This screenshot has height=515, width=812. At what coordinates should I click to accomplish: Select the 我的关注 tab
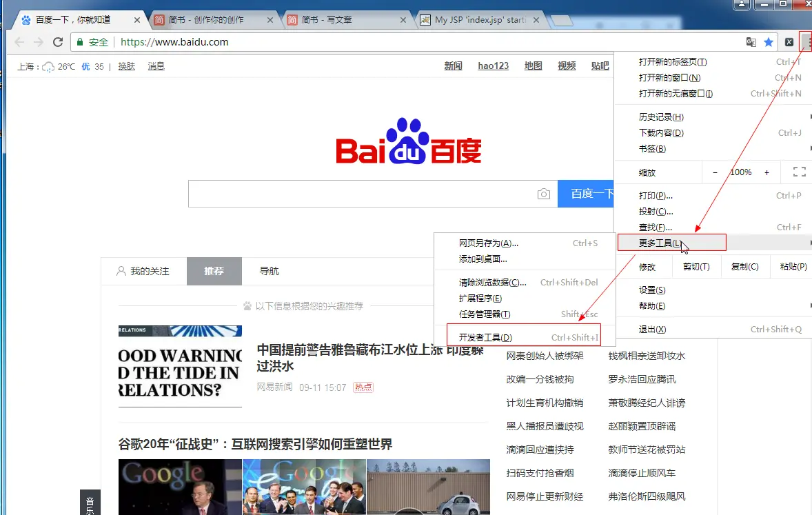pos(143,271)
